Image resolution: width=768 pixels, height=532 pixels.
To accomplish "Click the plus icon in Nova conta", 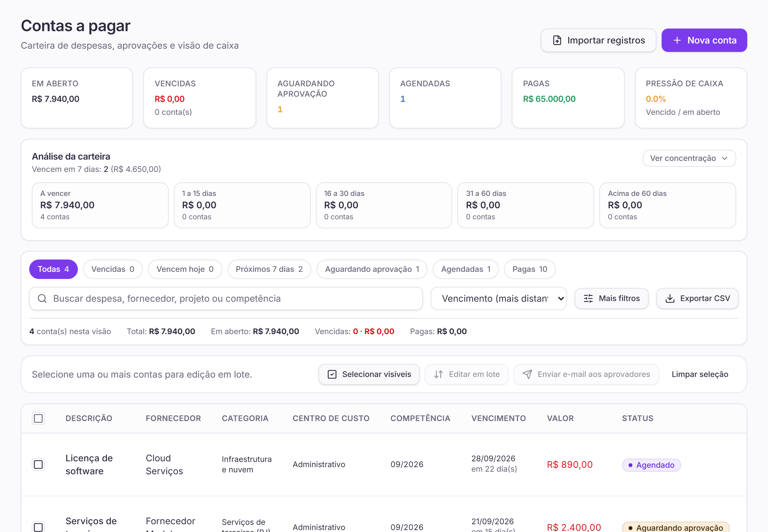I will tap(677, 40).
